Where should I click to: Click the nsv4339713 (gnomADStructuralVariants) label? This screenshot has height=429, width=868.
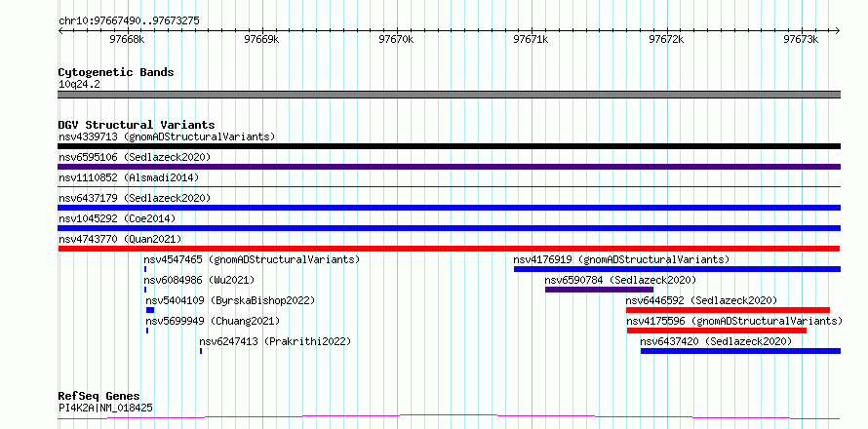coord(167,136)
